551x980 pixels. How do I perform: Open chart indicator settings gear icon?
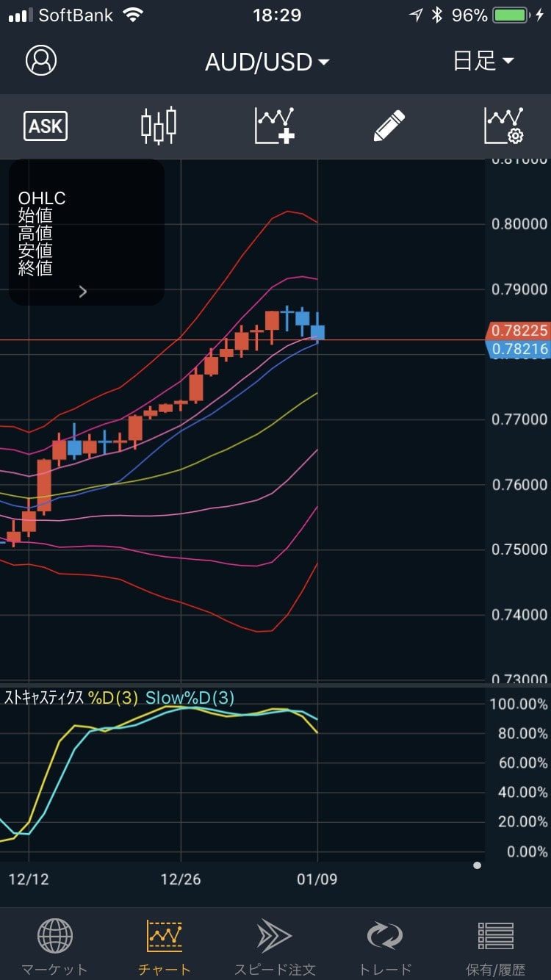coord(504,126)
